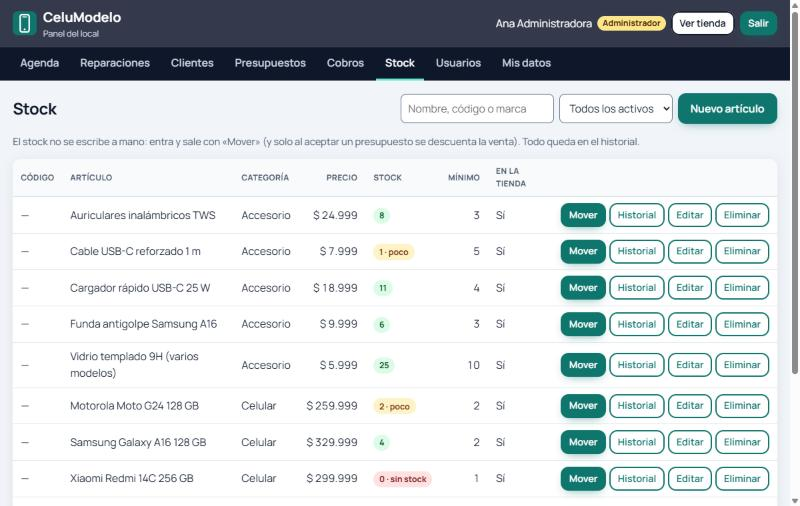Open Historial for Vidrio templado 9H

pos(637,365)
